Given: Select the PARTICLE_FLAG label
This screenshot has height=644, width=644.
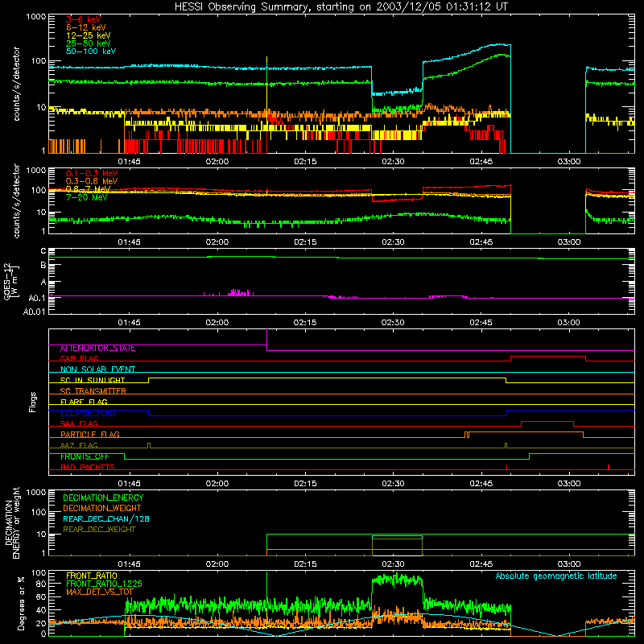Looking at the screenshot, I should coord(90,435).
